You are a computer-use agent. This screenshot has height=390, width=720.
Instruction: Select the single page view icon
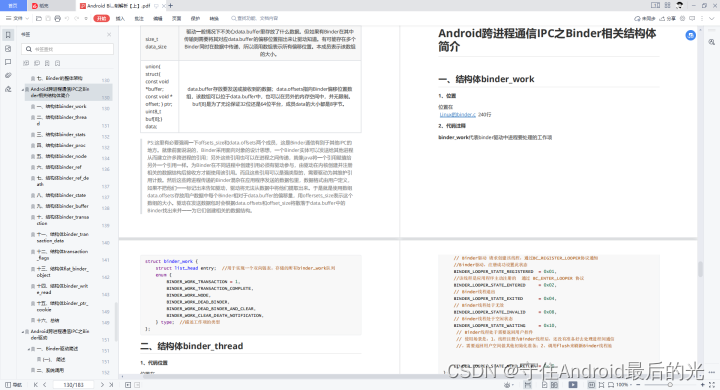click(544, 385)
